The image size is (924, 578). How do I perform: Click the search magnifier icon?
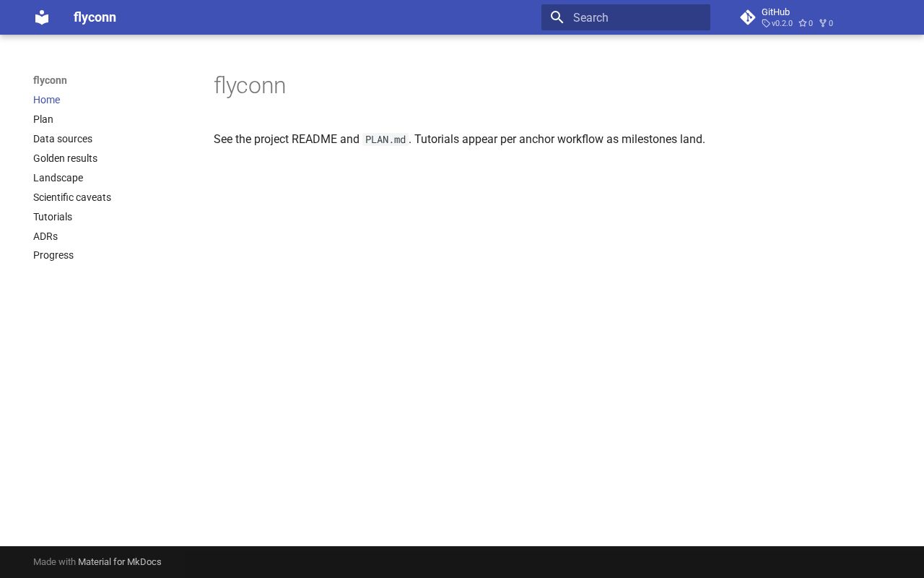pos(557,17)
